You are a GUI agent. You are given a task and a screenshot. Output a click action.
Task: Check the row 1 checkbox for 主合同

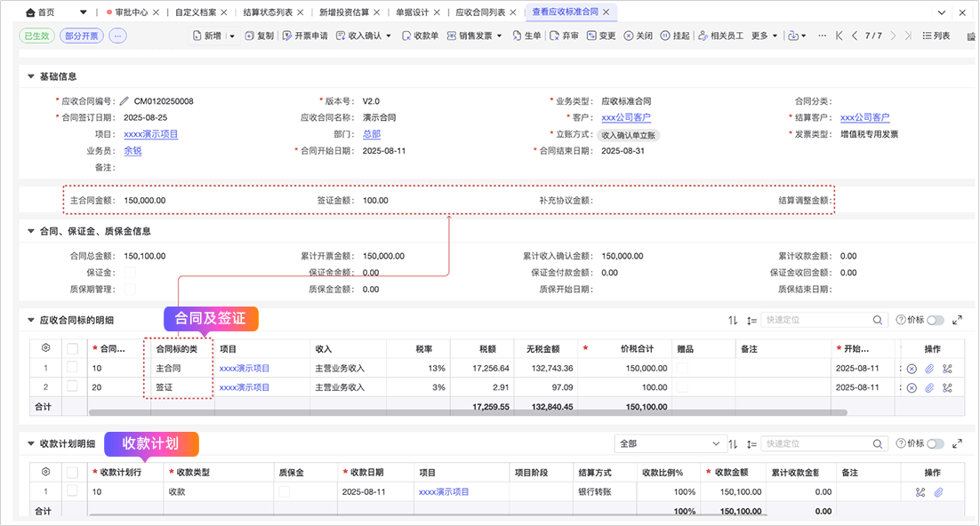point(72,367)
